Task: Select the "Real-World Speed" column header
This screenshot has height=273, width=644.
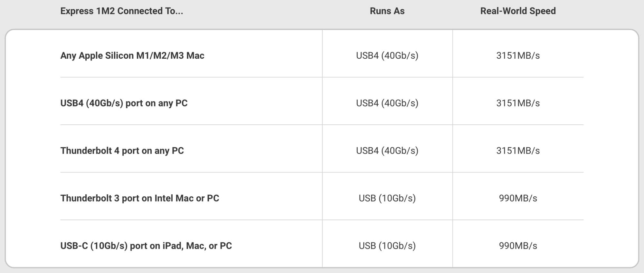Action: click(x=518, y=11)
